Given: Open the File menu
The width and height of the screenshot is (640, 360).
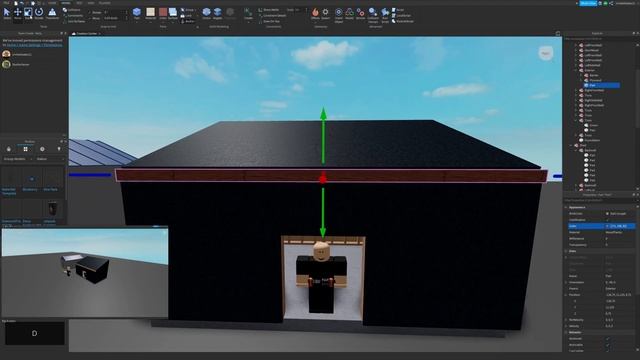Looking at the screenshot, I should pyautogui.click(x=6, y=3).
